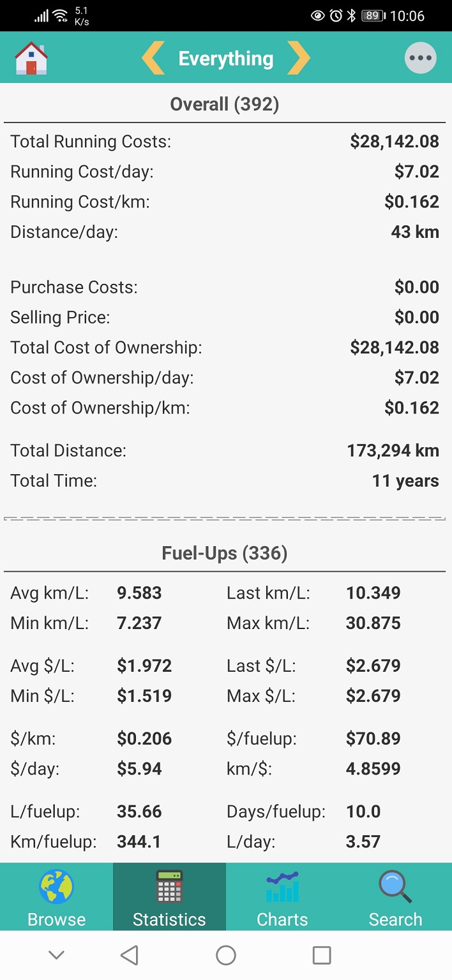Tap the home house icon

[x=31, y=58]
